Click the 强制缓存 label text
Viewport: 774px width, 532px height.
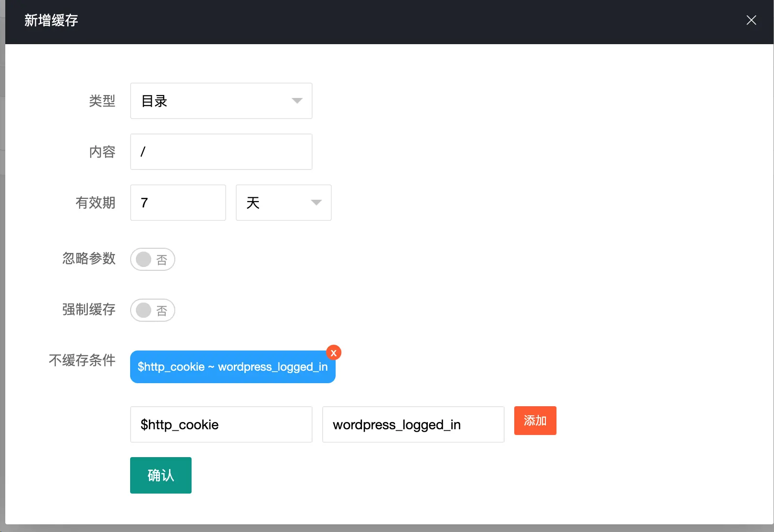[x=89, y=309]
